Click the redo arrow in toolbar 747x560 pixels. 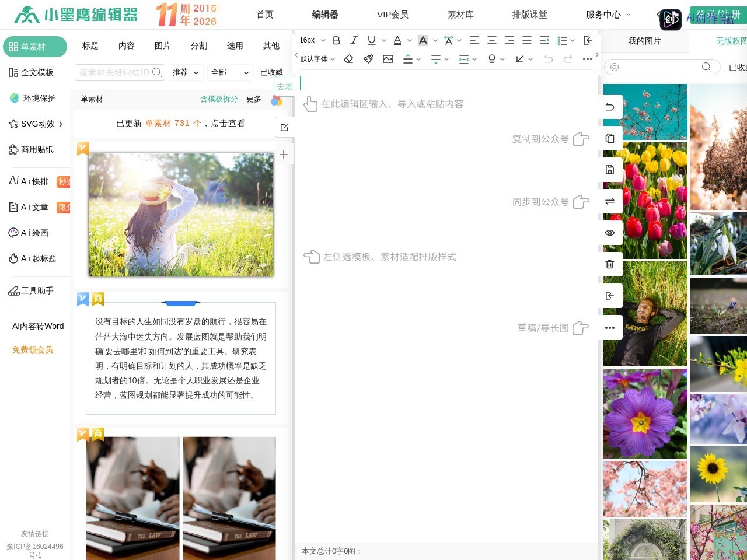point(568,59)
